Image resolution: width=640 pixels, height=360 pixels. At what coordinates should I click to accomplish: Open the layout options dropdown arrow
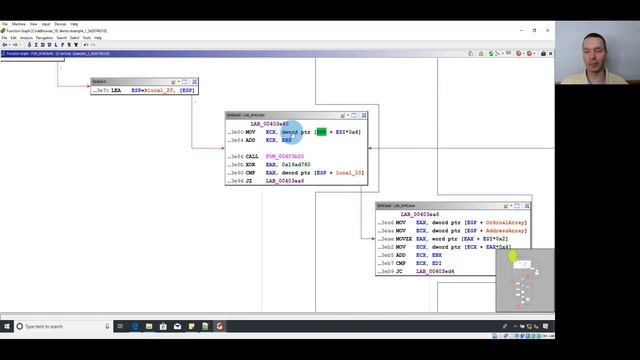point(502,53)
